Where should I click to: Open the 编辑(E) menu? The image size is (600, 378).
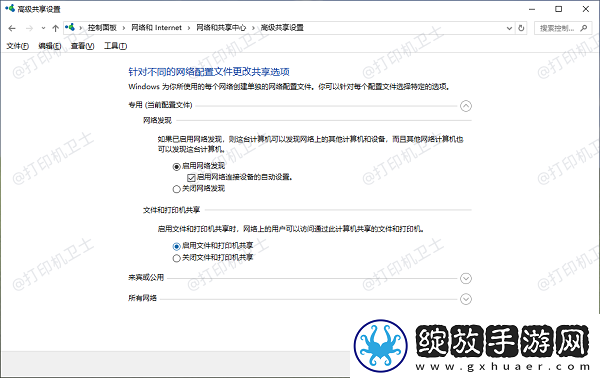pyautogui.click(x=50, y=46)
